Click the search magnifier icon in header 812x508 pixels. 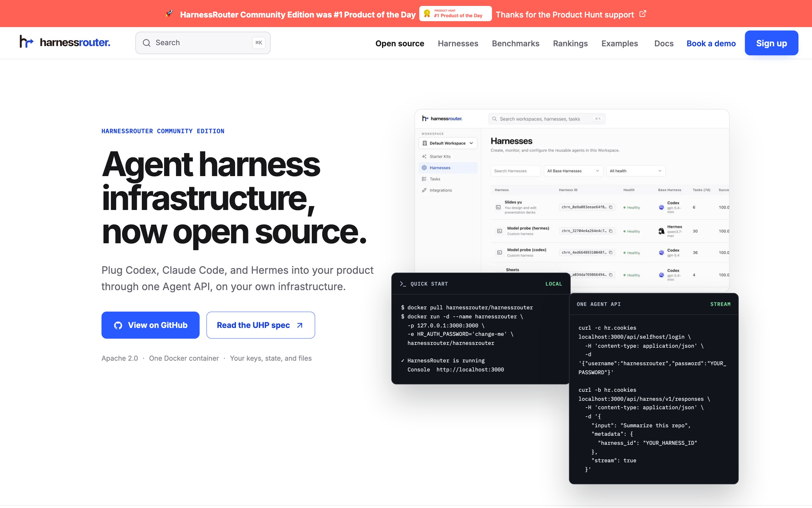(x=147, y=43)
